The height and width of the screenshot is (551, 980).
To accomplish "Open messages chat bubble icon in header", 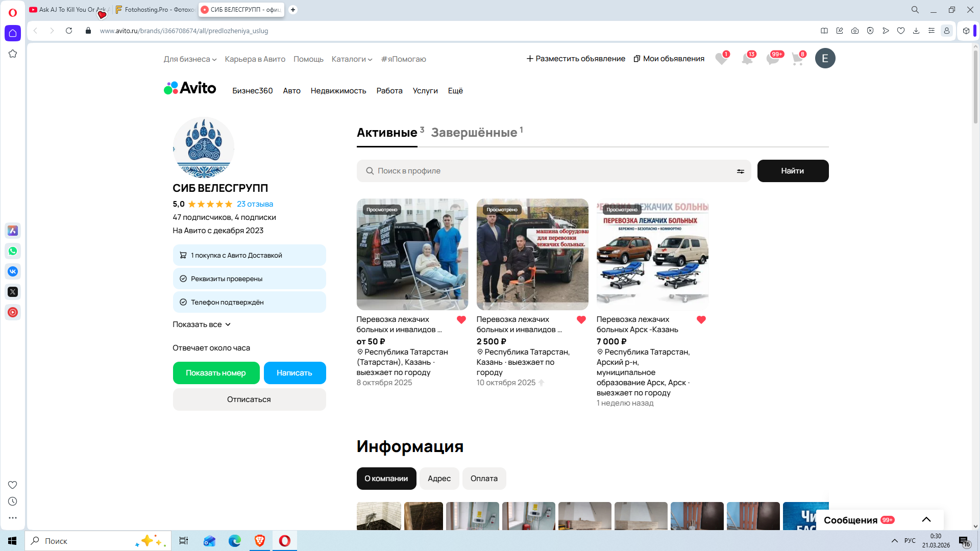I will 772,59.
